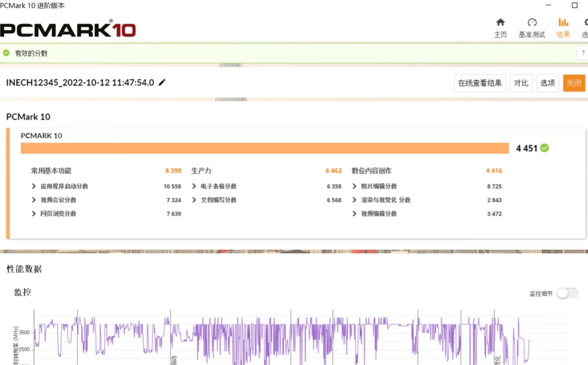Click the orange 关闭 button

coord(574,83)
